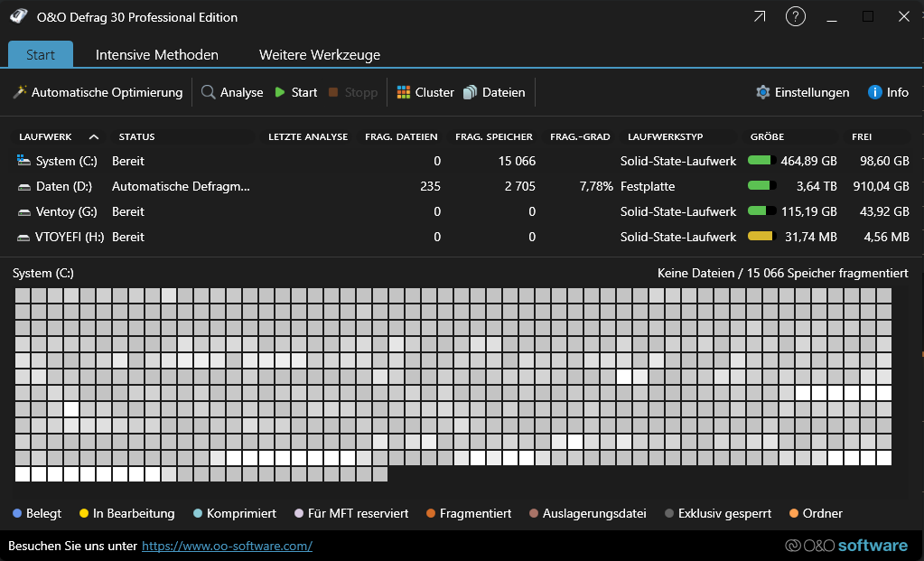This screenshot has width=924, height=561.
Task: Click the orange Fragmentiert legend color dot
Action: [431, 513]
